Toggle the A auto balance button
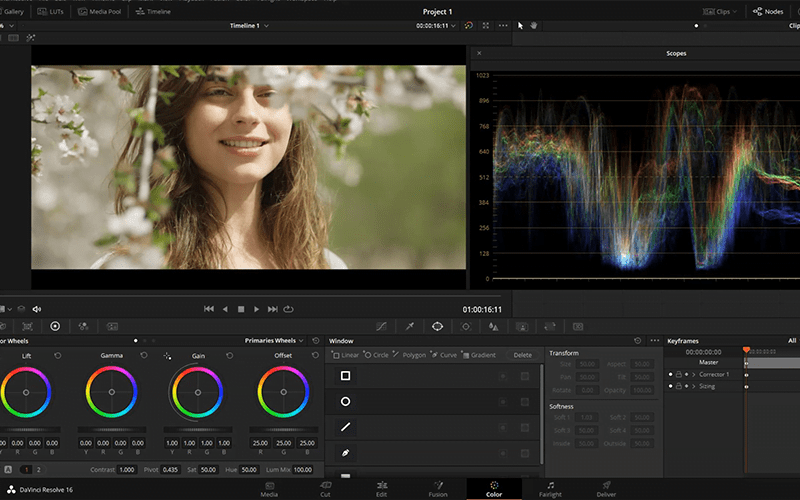The width and height of the screenshot is (800, 500). click(8, 469)
